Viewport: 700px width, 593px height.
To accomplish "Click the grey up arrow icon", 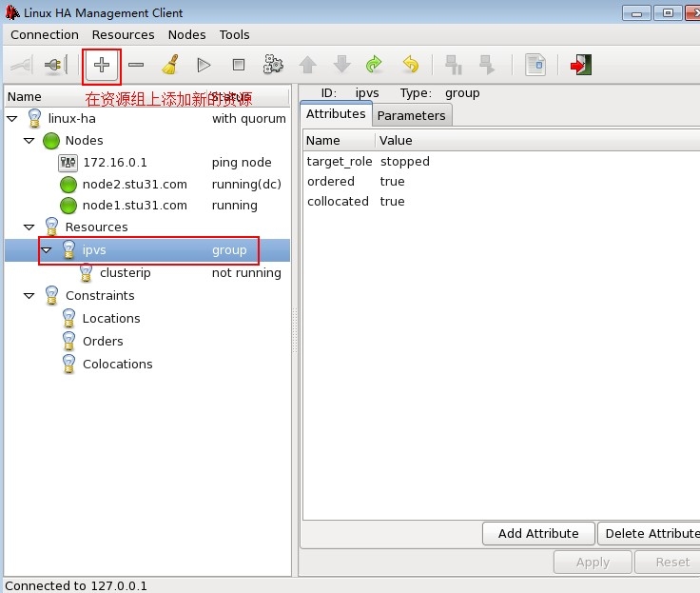I will (307, 65).
